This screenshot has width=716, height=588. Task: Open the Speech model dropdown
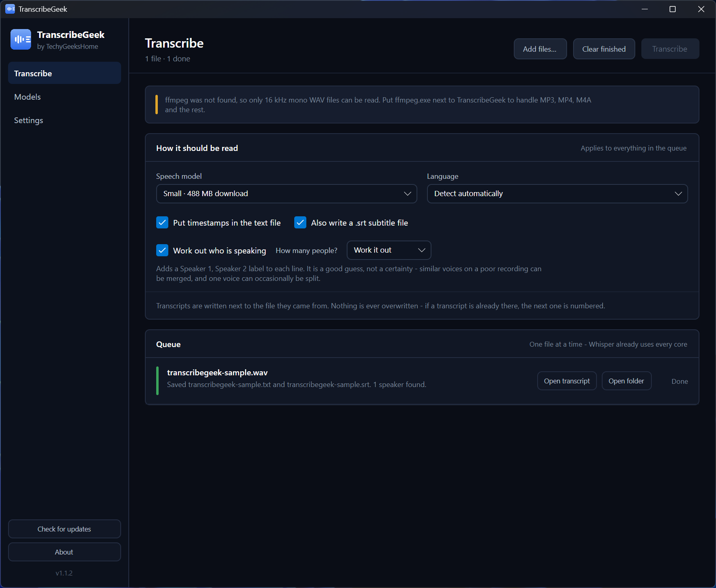287,194
